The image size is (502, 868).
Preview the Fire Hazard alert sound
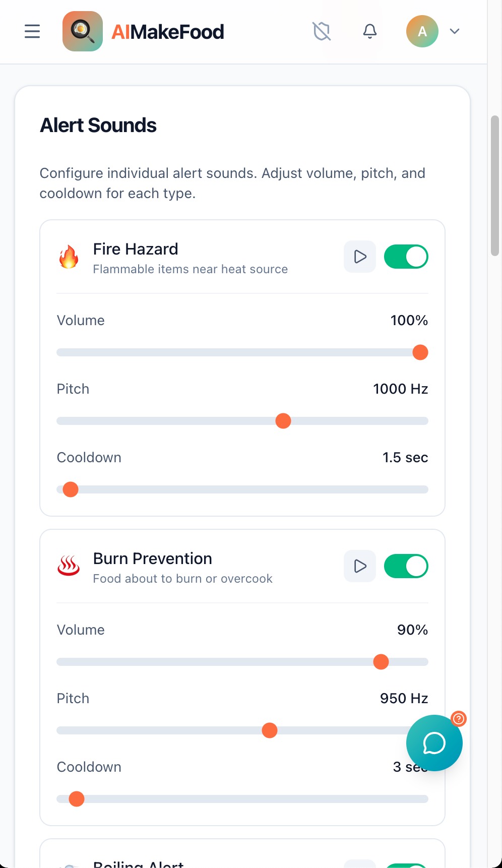coord(360,257)
